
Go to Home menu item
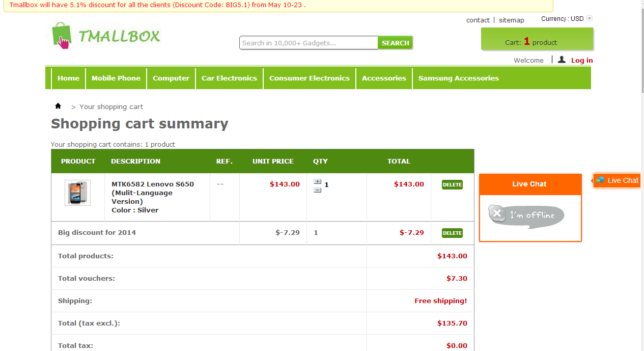[x=68, y=78]
